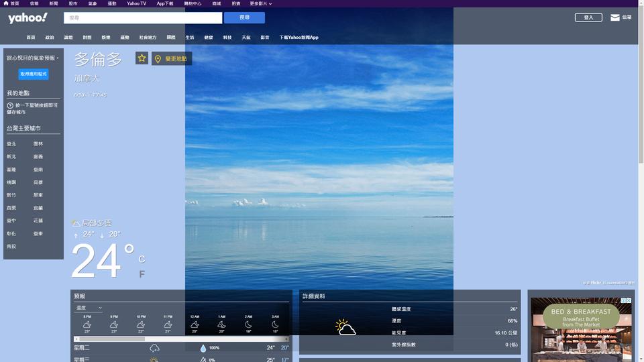This screenshot has height=362, width=644.
Task: Click the 體感溫度 detail row
Action: click(x=454, y=309)
